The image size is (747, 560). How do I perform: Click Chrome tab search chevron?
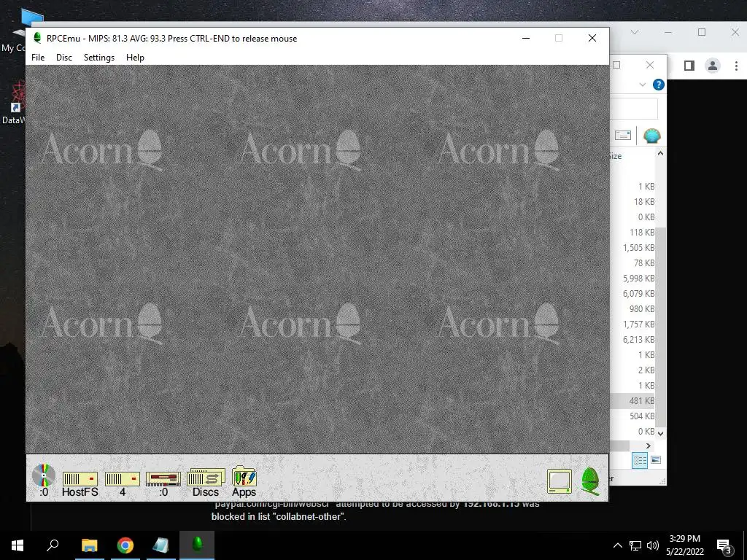pos(634,32)
